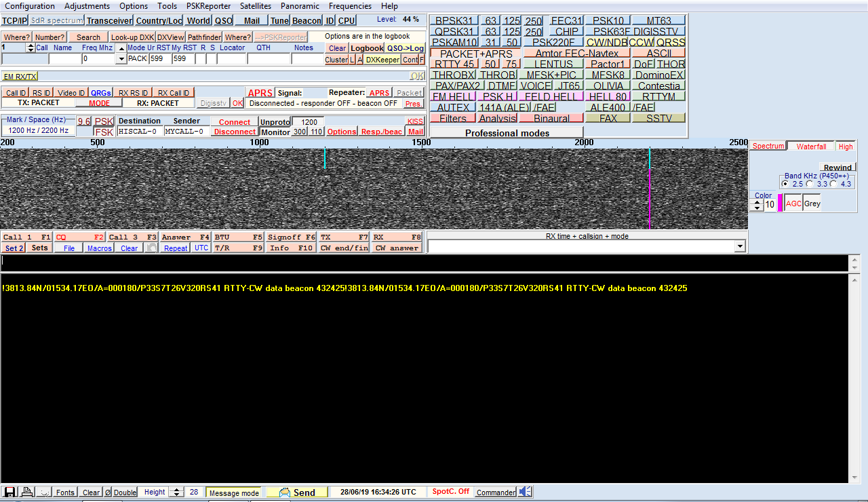This screenshot has height=502, width=868.
Task: Select the RTTY 45 mode button
Action: point(454,64)
